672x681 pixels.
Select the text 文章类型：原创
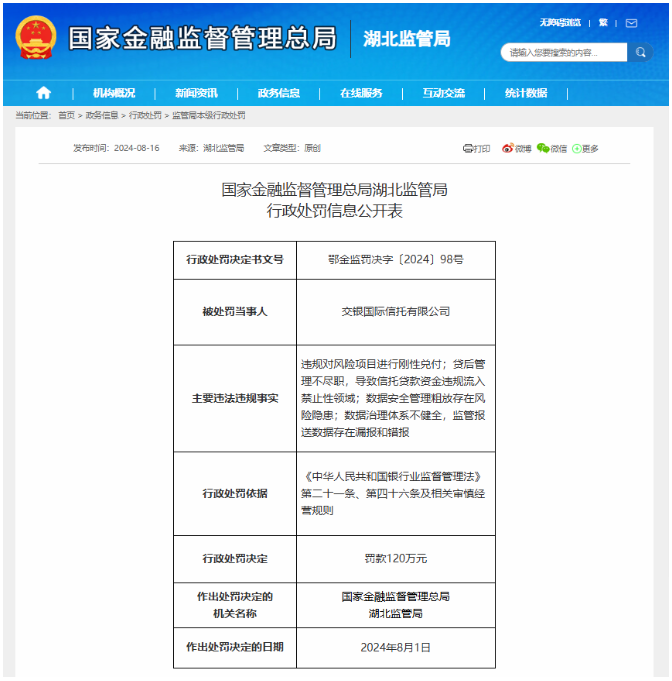pyautogui.click(x=292, y=148)
